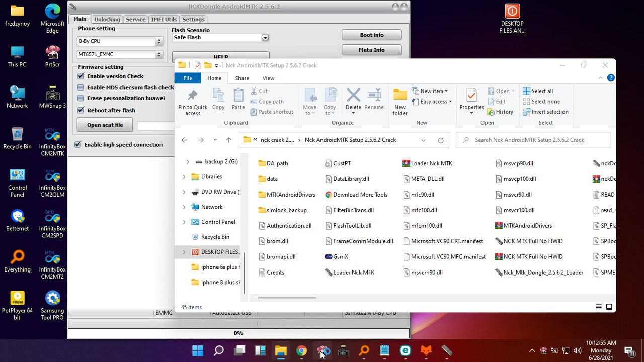Image resolution: width=644 pixels, height=362 pixels.
Task: Launch MWSnap 3 desktop icon
Action: 52,97
